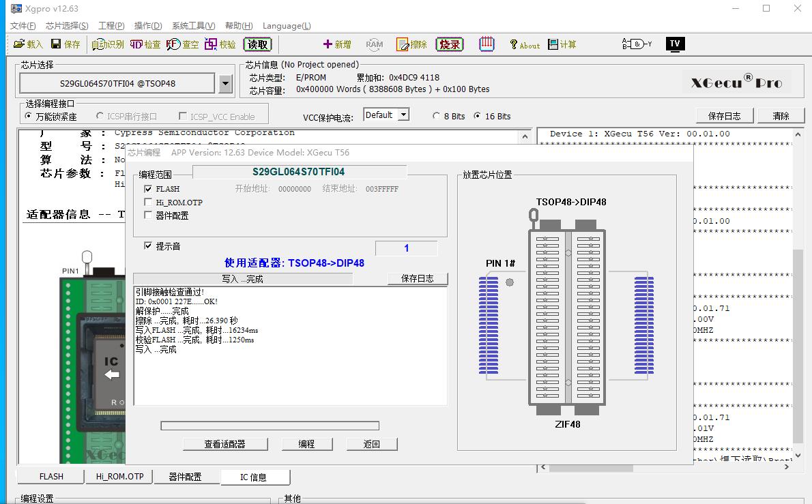The width and height of the screenshot is (812, 504).
Task: Click the 查空 blank check icon
Action: point(173,44)
